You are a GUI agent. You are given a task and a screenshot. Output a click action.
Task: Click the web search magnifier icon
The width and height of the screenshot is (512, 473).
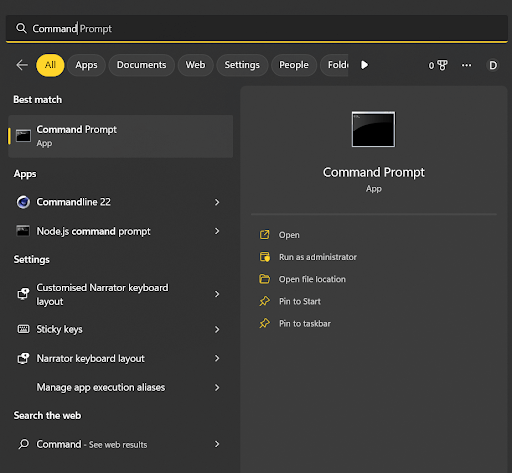coord(23,444)
